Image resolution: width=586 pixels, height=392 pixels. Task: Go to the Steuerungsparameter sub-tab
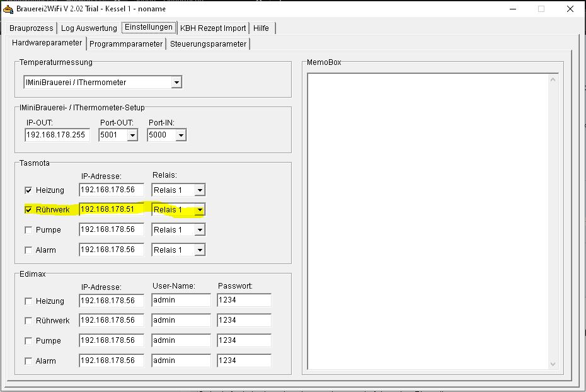[x=208, y=44]
